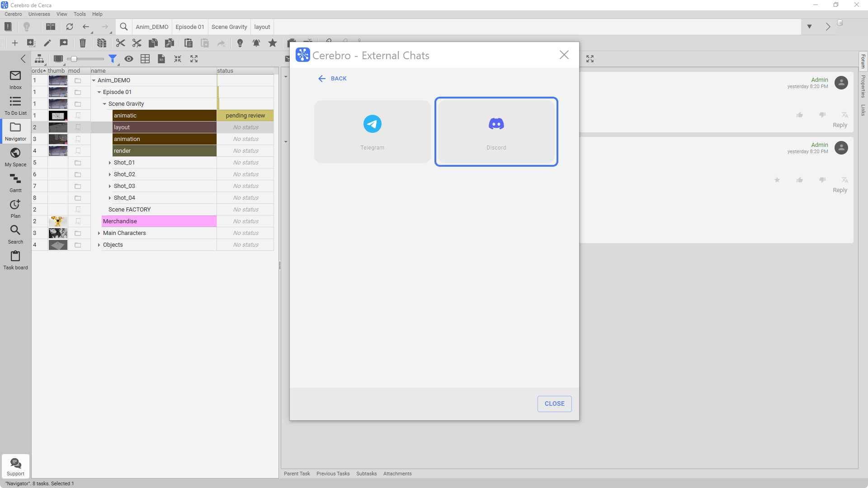Viewport: 868px width, 488px height.
Task: Click the collapse all arrows icon
Action: click(x=178, y=59)
